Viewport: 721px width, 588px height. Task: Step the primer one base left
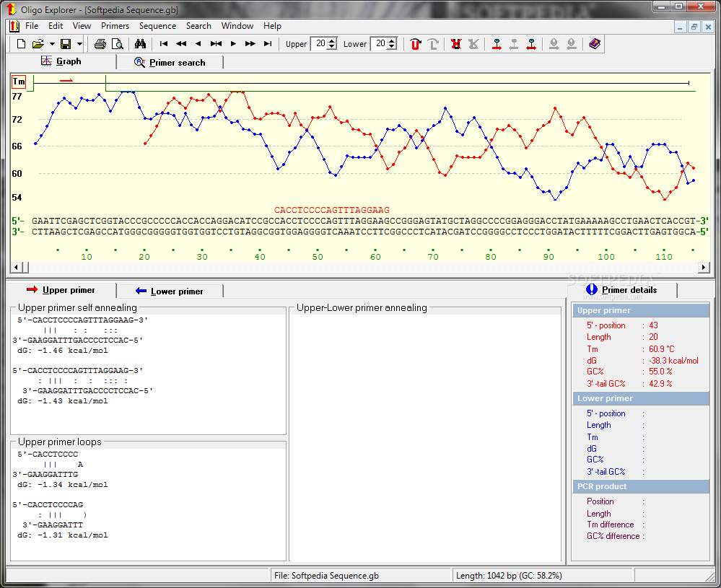198,44
